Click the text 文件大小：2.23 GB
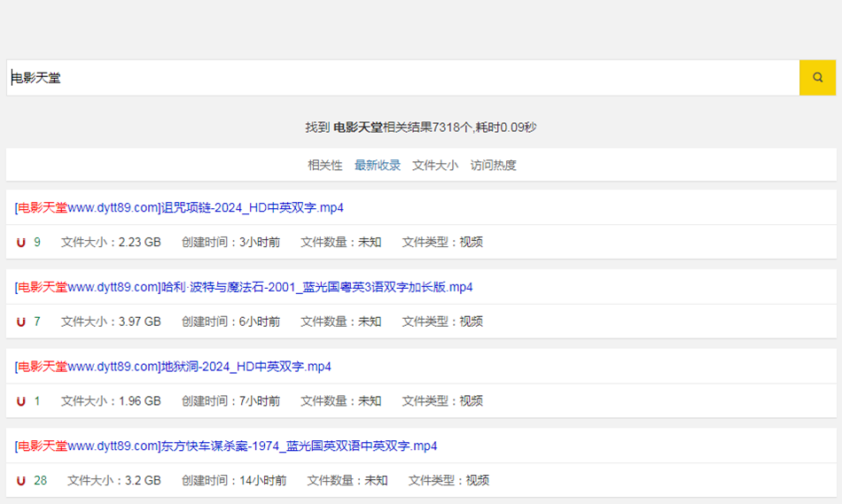This screenshot has height=504, width=842. pos(111,242)
